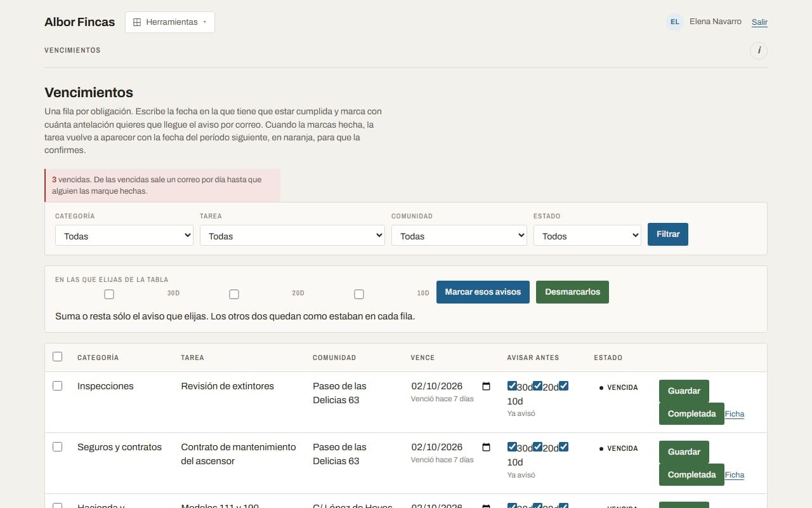This screenshot has height=508, width=812.
Task: Click the EL user avatar
Action: (675, 22)
